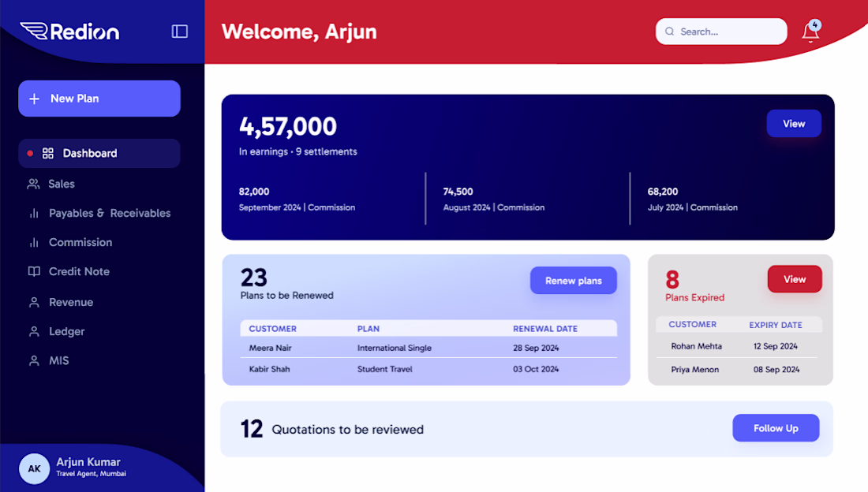Toggle the sidebar collapse icon

click(179, 32)
